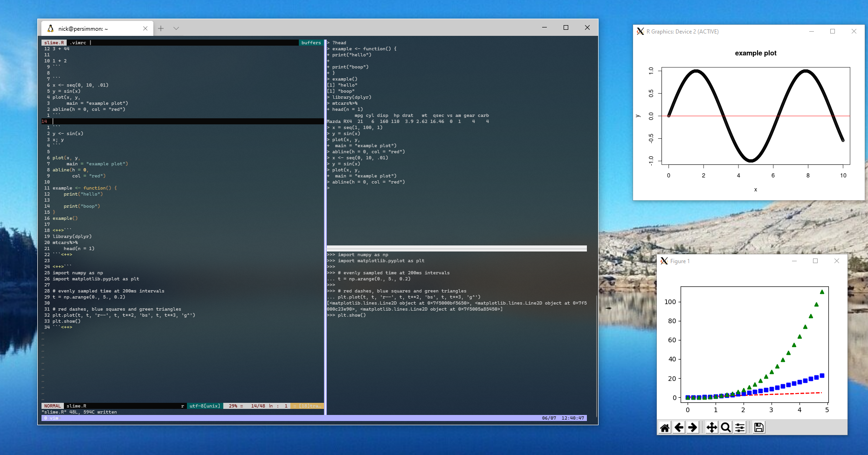868x455 pixels.
Task: Maximize the Figure 1 window
Action: (815, 261)
